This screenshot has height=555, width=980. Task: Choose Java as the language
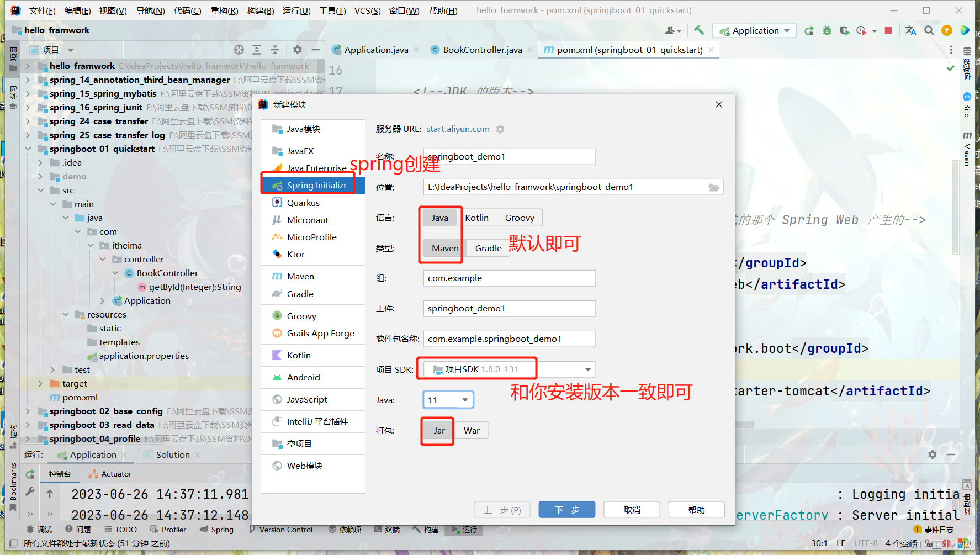[x=440, y=218]
